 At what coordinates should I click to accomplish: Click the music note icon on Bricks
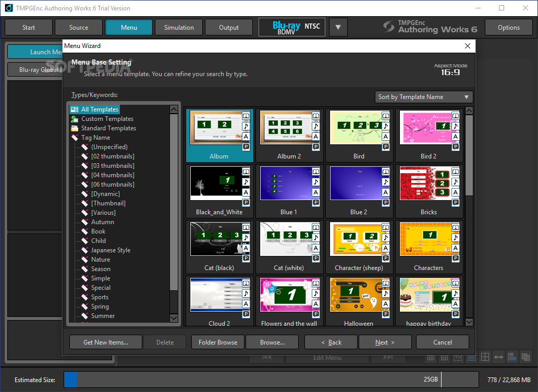pos(455,182)
